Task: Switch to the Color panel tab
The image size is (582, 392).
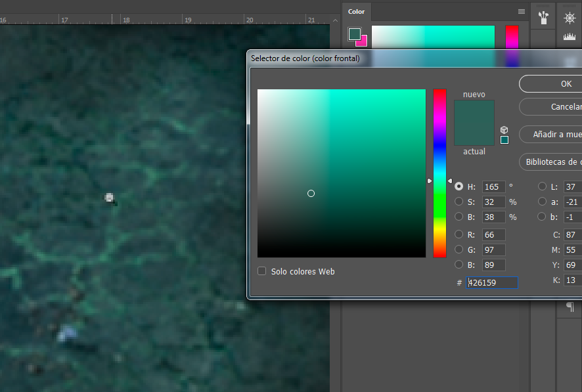Action: tap(356, 12)
